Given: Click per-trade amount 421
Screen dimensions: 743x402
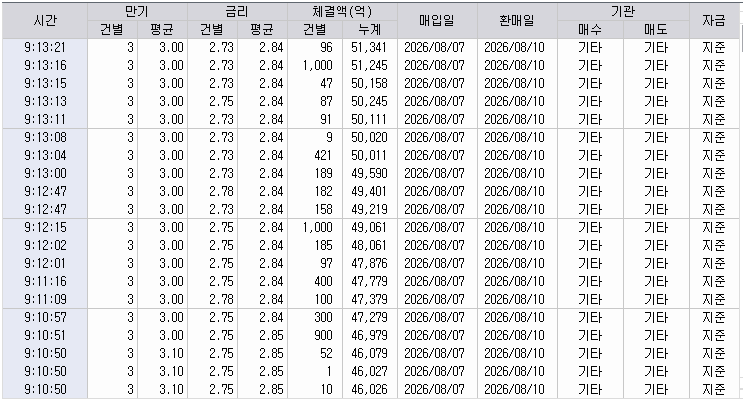Looking at the screenshot, I should pos(323,155).
